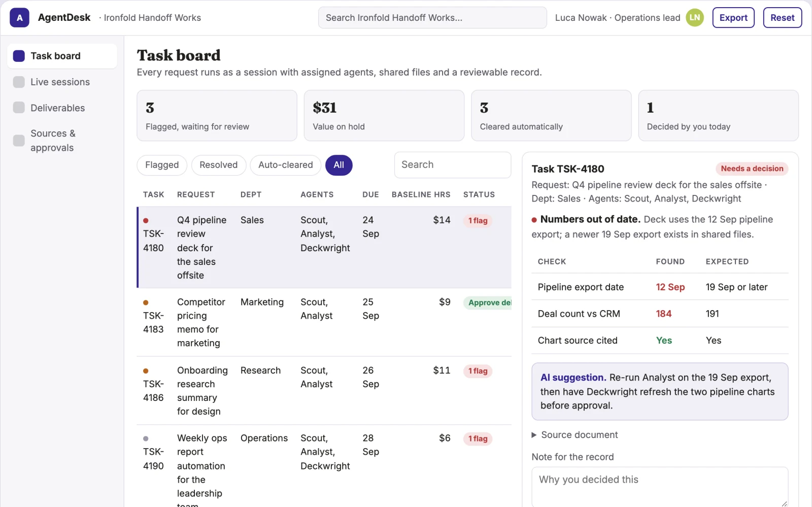Click the Export button
Viewport: 812px width, 507px height.
[x=733, y=18]
